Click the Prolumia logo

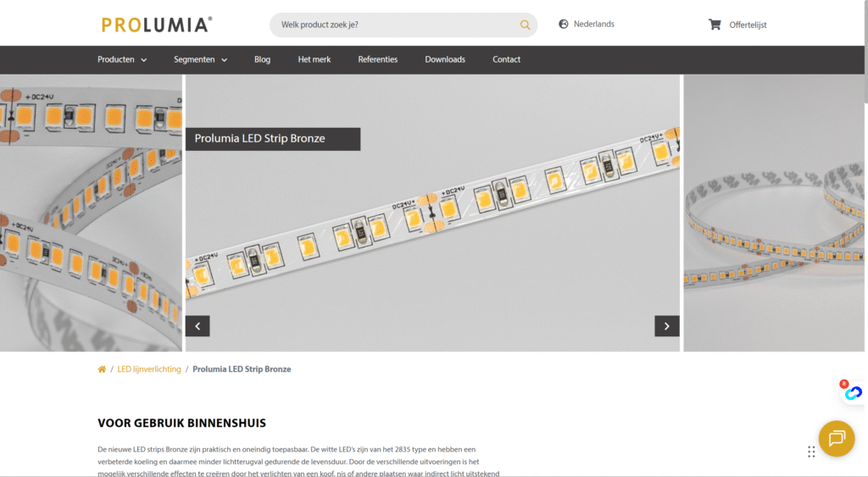click(x=156, y=25)
